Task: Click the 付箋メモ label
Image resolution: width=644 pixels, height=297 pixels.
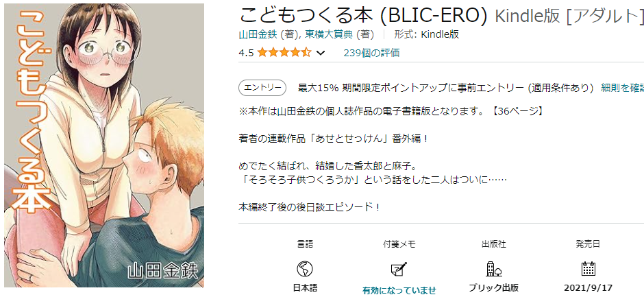Action: click(x=399, y=244)
